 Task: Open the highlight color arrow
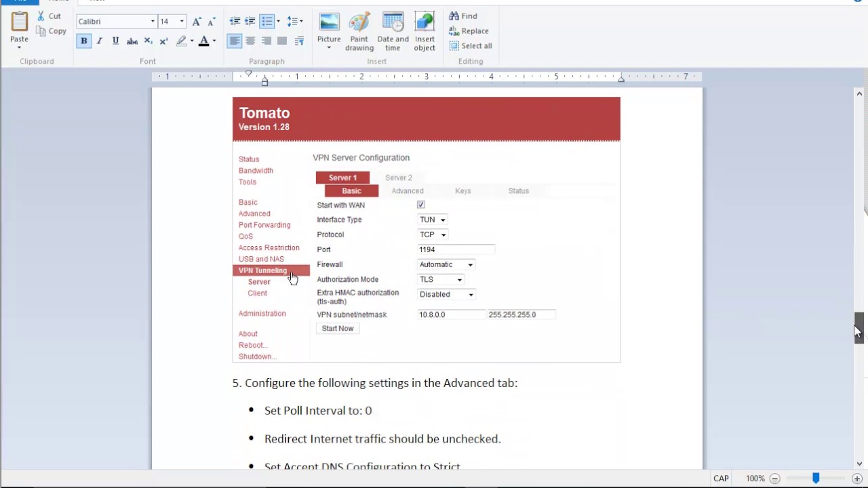tap(192, 41)
